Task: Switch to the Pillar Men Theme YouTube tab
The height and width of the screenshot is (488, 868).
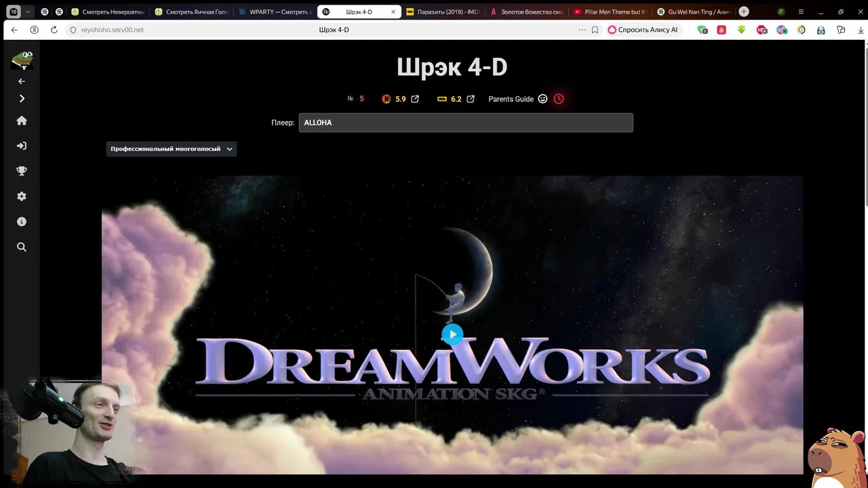Action: (609, 12)
